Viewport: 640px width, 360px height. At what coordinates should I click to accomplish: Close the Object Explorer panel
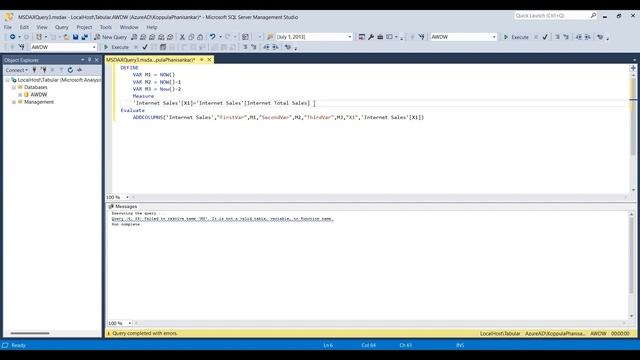(97, 60)
